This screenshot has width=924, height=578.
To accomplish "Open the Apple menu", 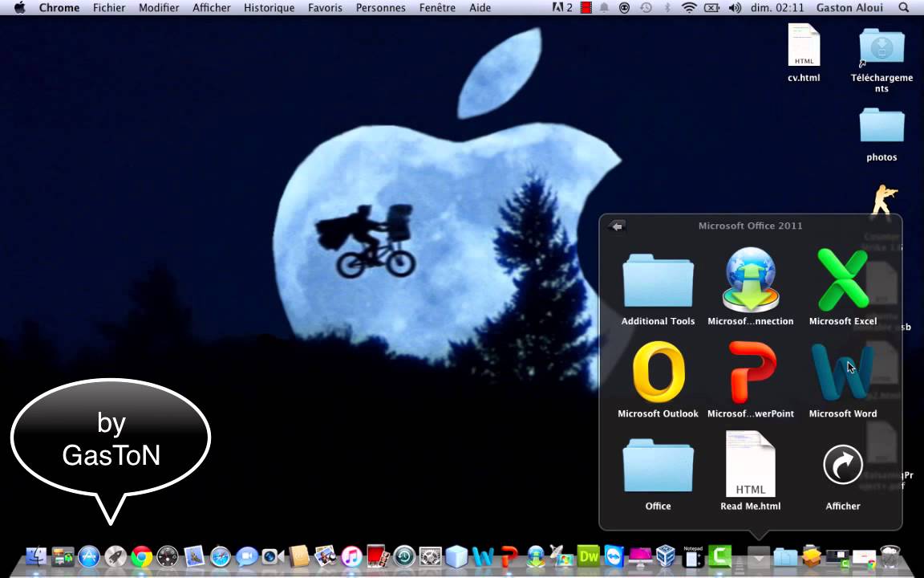I will coord(19,8).
